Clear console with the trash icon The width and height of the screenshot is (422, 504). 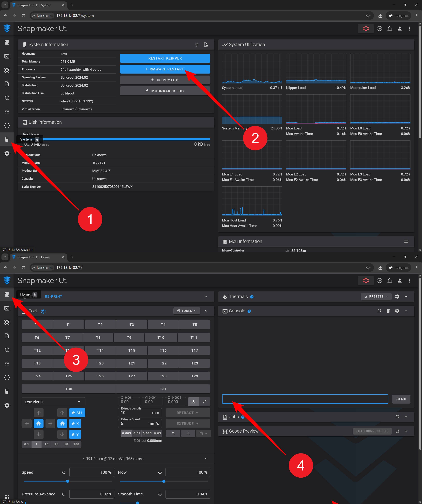coord(388,311)
